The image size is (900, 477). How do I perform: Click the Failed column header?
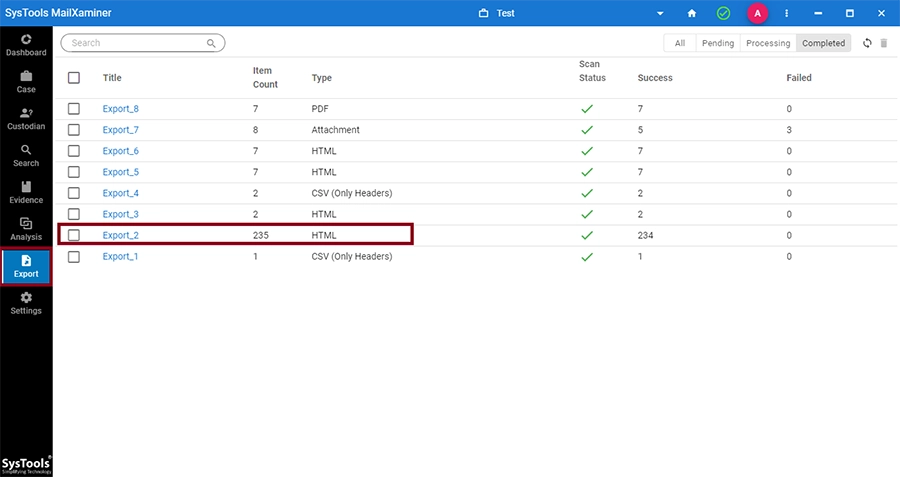pos(798,77)
